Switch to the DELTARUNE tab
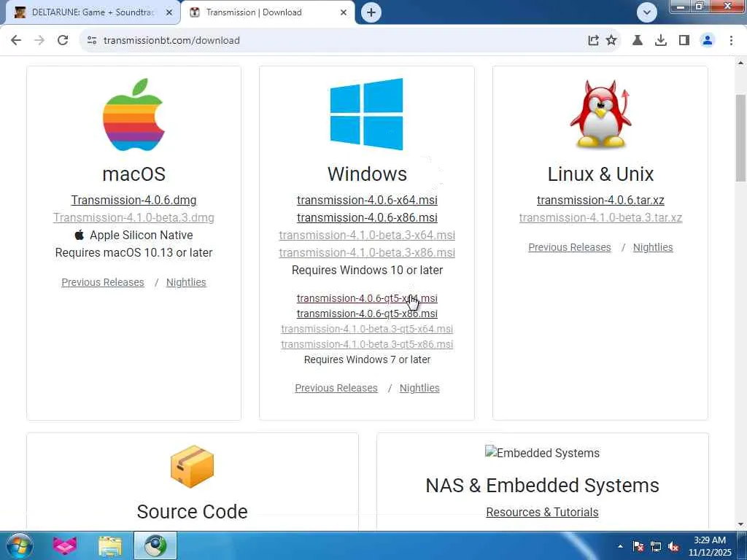Screen dimensions: 747x560 pos(93,12)
